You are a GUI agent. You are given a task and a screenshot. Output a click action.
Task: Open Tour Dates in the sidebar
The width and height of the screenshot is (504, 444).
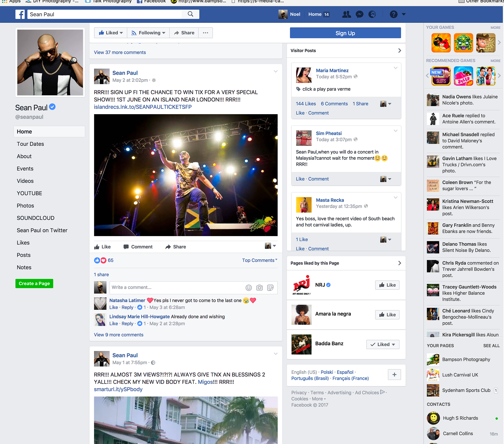point(30,144)
